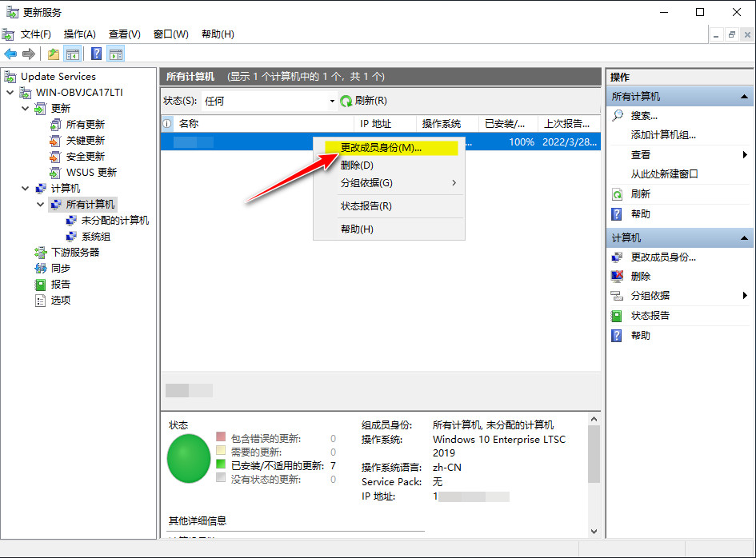Open the 下游服务器 node
The height and width of the screenshot is (558, 756).
pos(75,253)
